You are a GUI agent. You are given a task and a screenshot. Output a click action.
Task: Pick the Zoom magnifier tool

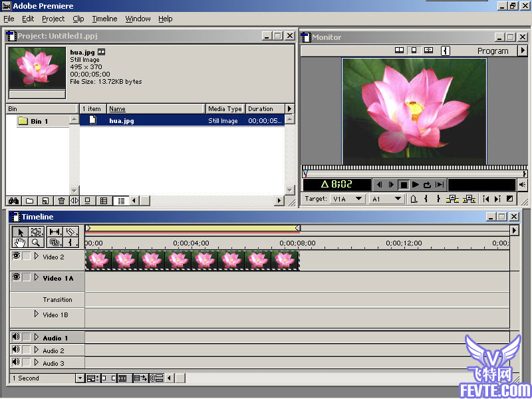pos(37,243)
